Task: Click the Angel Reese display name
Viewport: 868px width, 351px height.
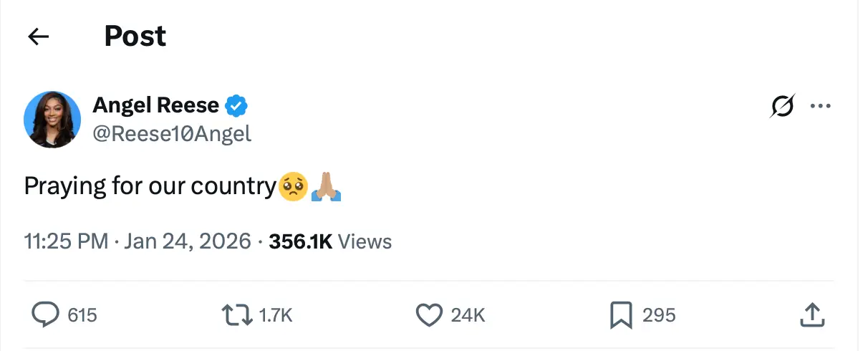Action: click(155, 105)
